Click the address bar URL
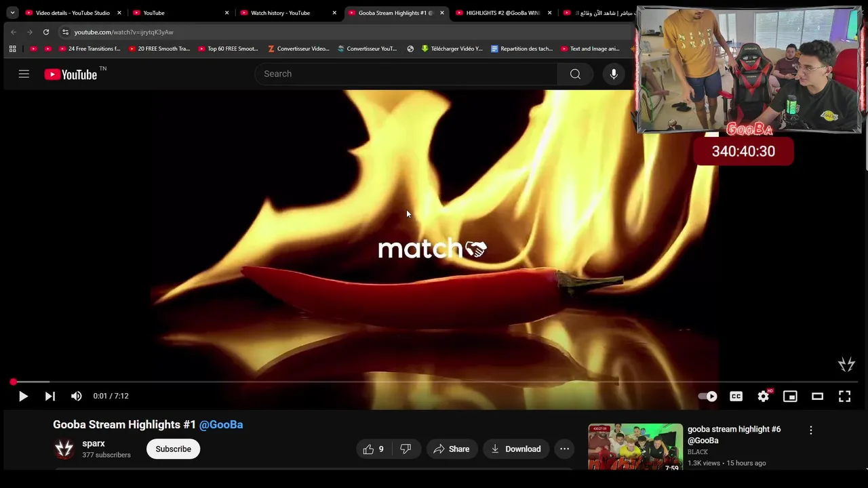The width and height of the screenshot is (868, 488). (x=124, y=33)
